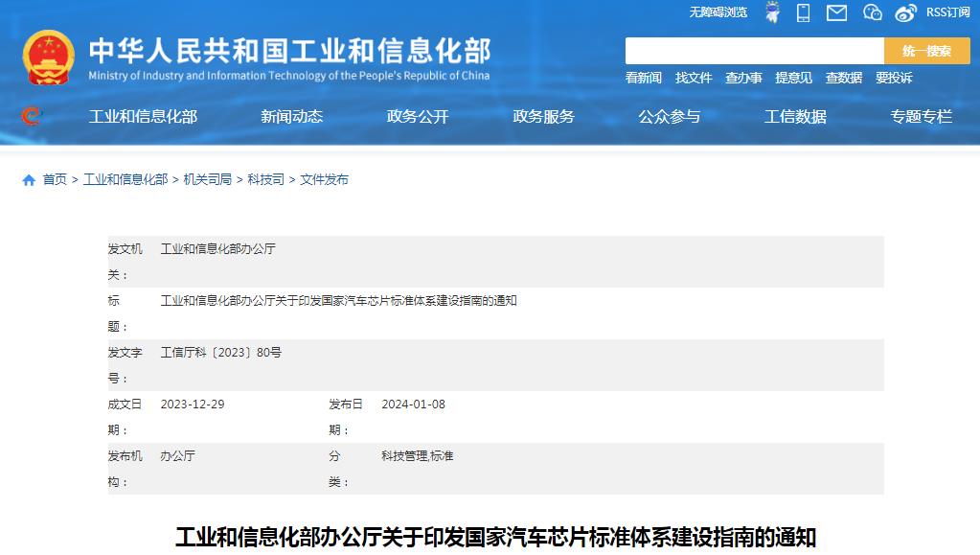Open 政务公开 nav menu
Viewport: 980px width, 555px height.
(x=418, y=116)
